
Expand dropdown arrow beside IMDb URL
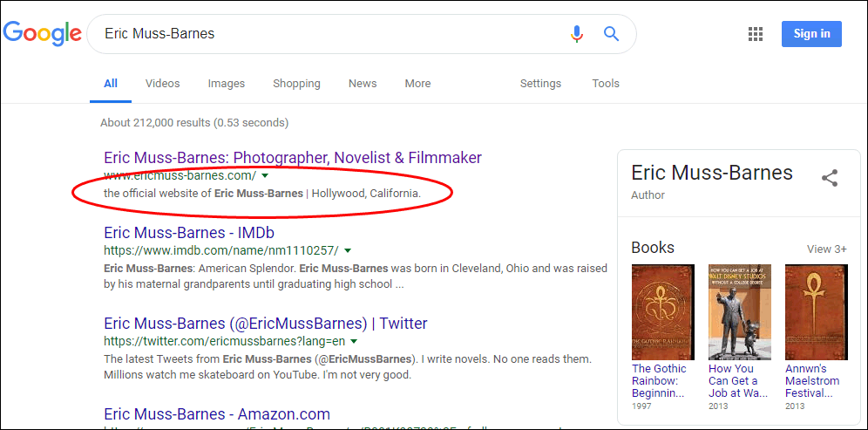point(348,250)
